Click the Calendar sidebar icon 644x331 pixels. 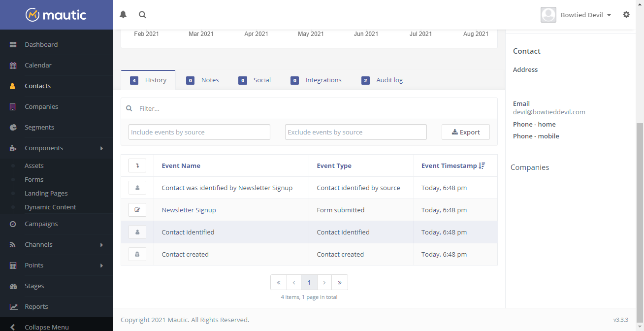point(13,65)
